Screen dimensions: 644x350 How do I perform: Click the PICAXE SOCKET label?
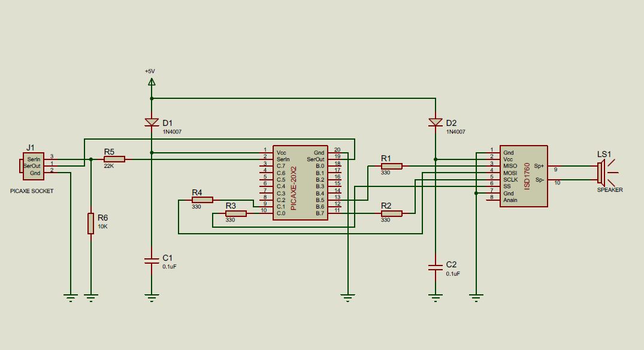(x=32, y=191)
